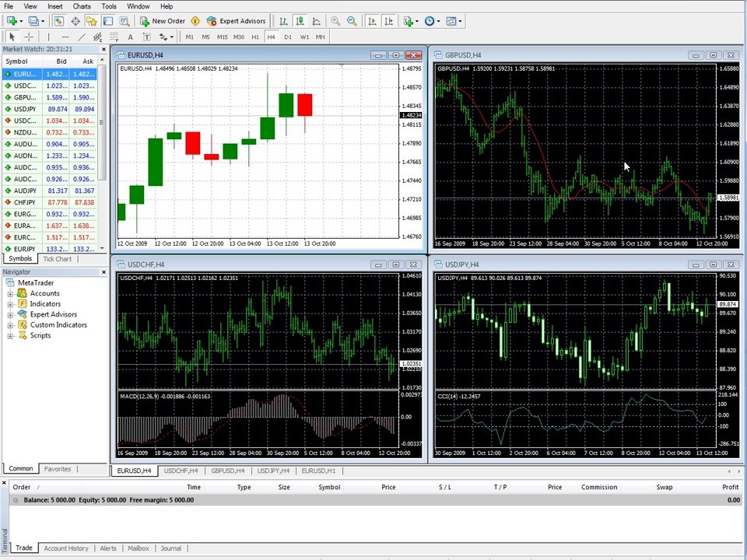Screen dimensions: 747x560
Task: Close the Market Watch panel
Action: (x=103, y=49)
